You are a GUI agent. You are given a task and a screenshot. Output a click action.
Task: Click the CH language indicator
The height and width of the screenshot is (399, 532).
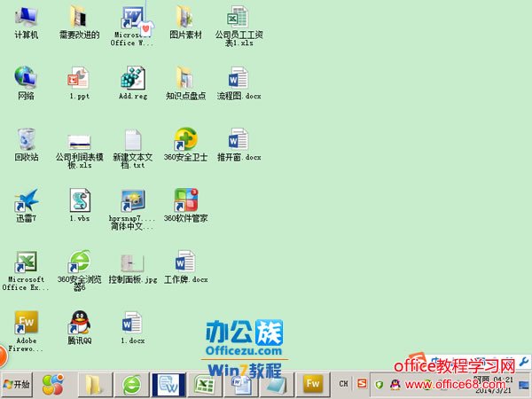(x=343, y=384)
